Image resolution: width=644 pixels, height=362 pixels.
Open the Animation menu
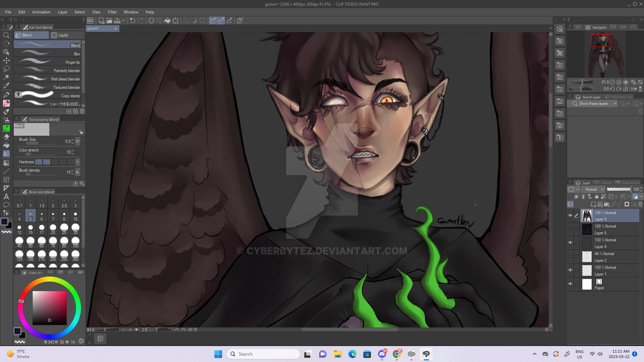tap(41, 12)
